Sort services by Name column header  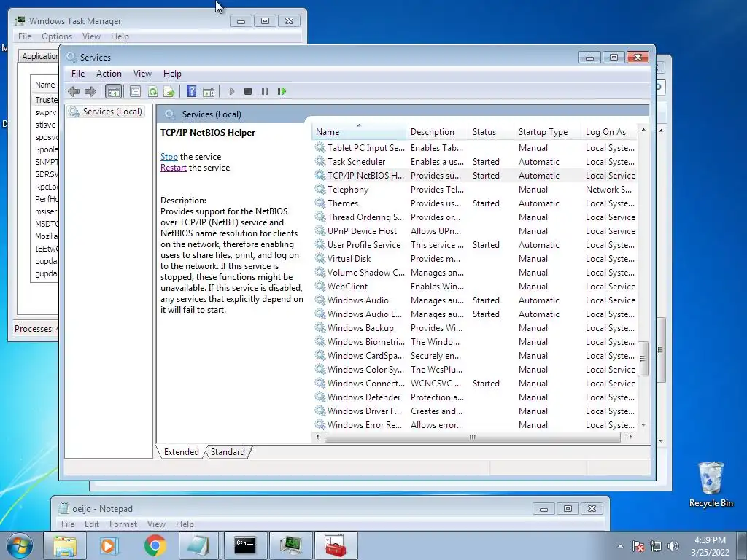tap(358, 132)
